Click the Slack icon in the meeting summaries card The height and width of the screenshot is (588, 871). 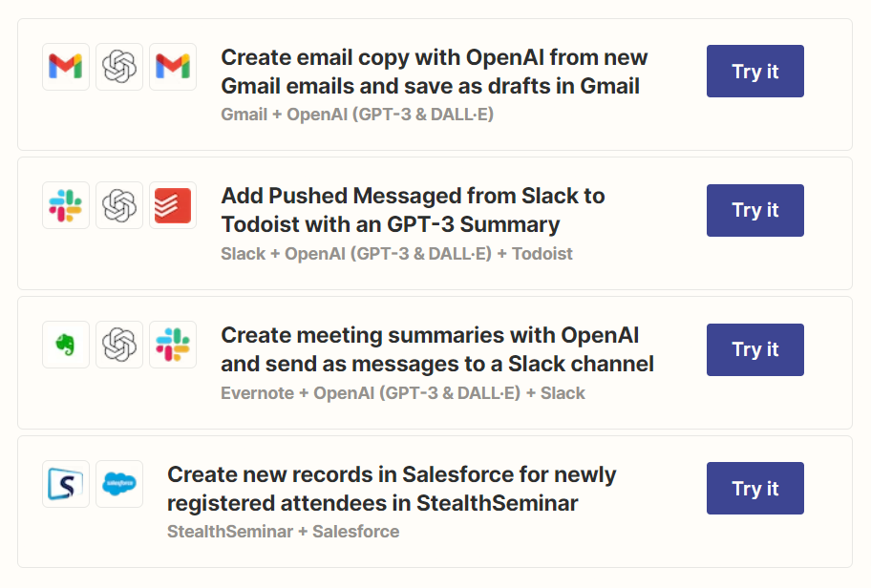173,345
